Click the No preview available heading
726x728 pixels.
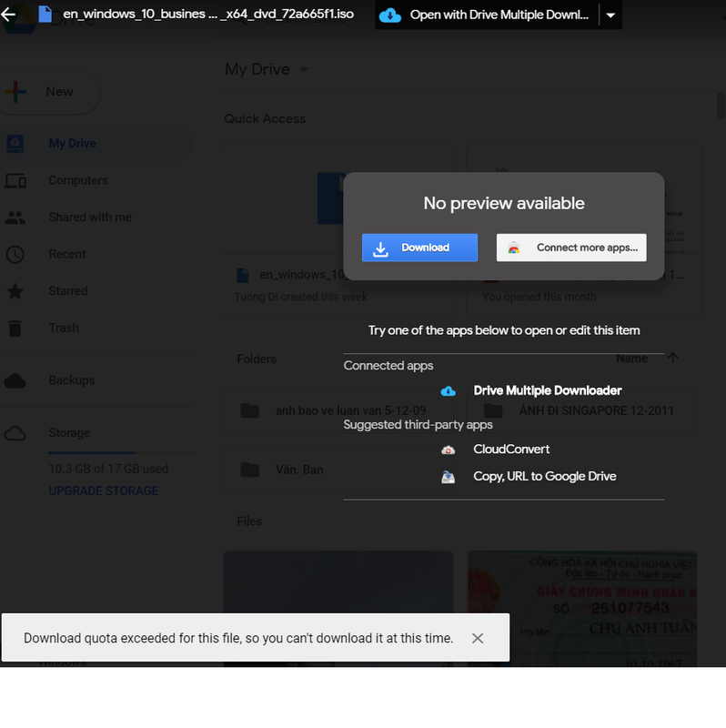point(504,203)
